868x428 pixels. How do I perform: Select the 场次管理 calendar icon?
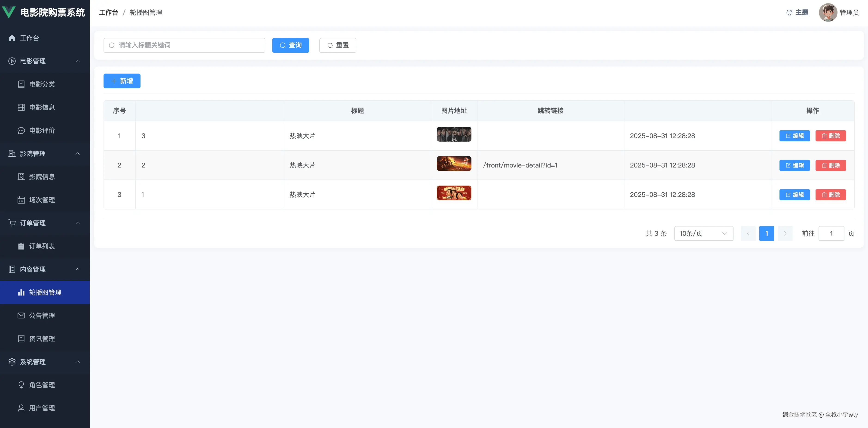(21, 200)
